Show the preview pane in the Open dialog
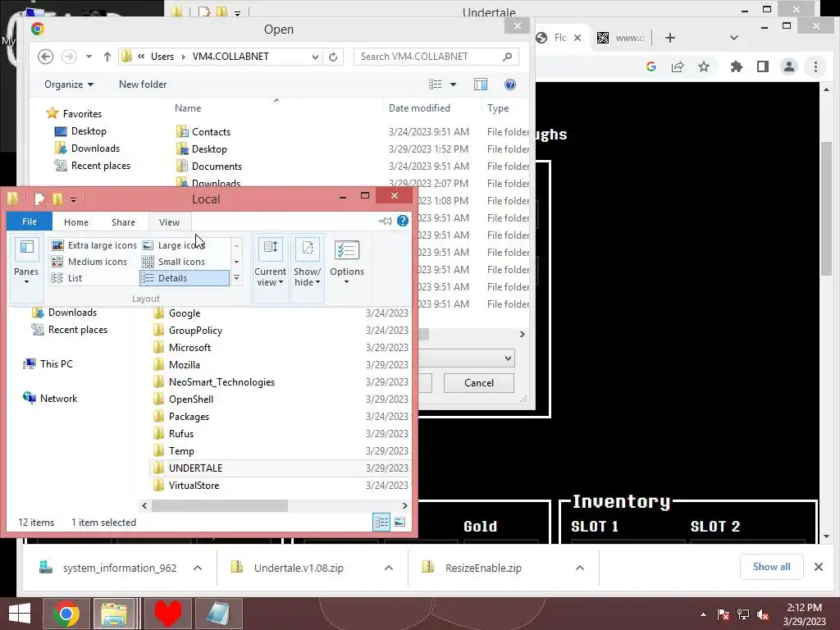 (481, 84)
